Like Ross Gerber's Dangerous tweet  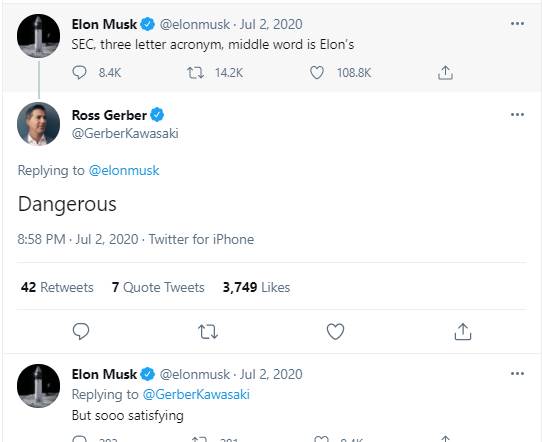point(335,331)
